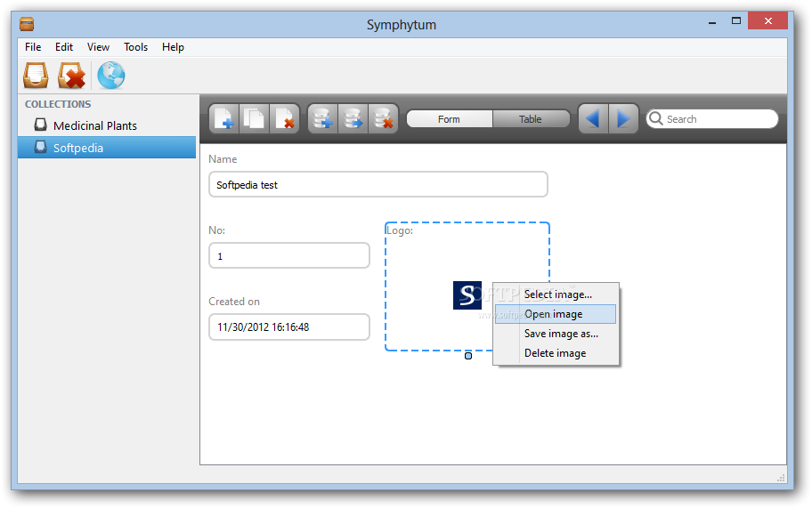812x508 pixels.
Task: Click the Created on date field
Action: pyautogui.click(x=289, y=327)
